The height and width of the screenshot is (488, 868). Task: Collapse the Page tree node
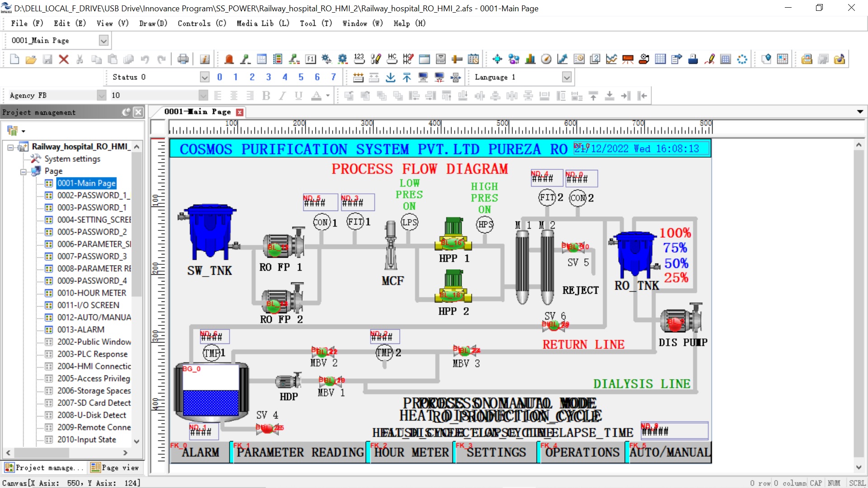coord(23,171)
